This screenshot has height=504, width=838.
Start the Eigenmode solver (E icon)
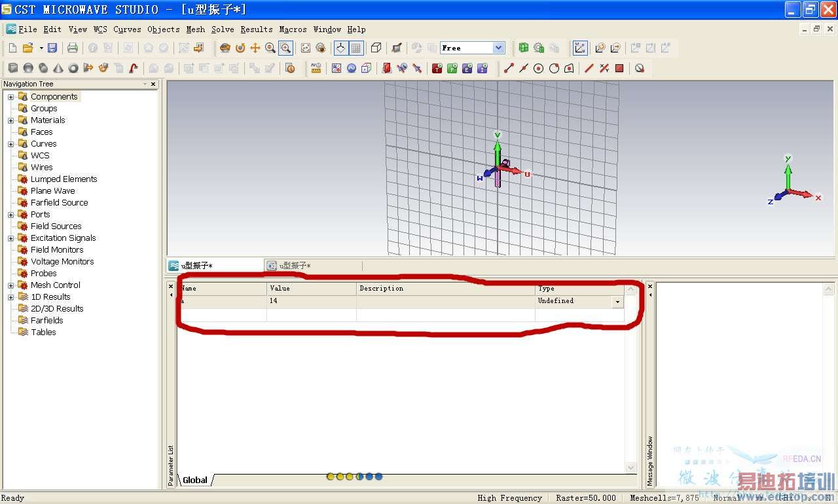click(x=467, y=68)
